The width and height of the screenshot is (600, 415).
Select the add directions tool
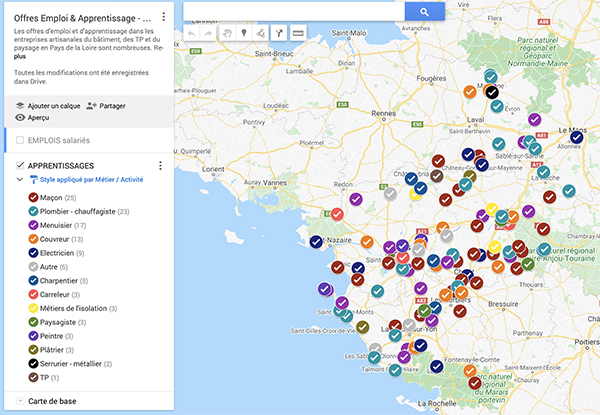(278, 33)
